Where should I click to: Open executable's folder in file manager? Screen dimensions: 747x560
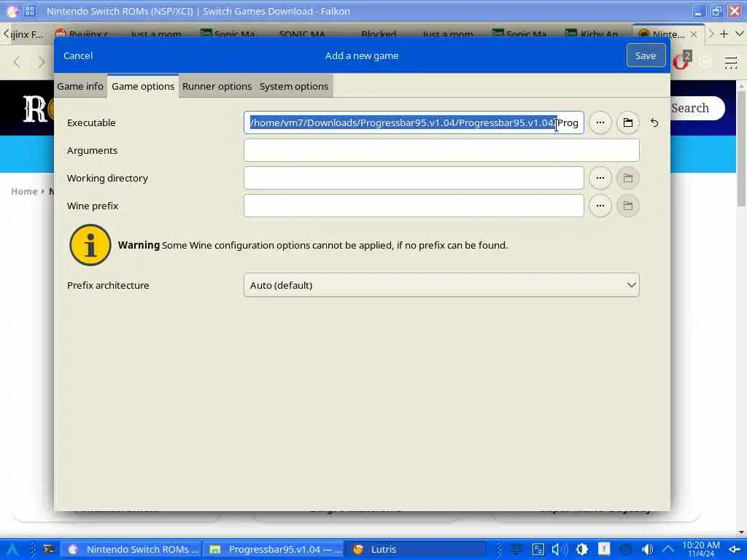tap(628, 122)
